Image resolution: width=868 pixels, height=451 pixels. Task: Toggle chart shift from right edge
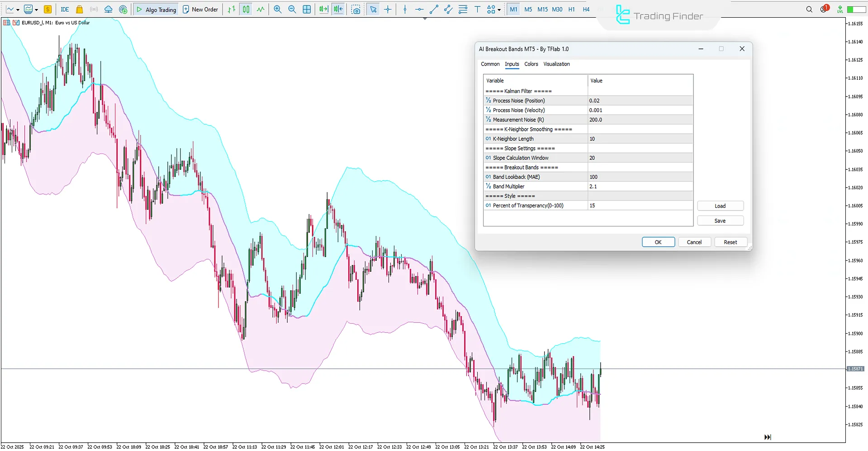[338, 9]
